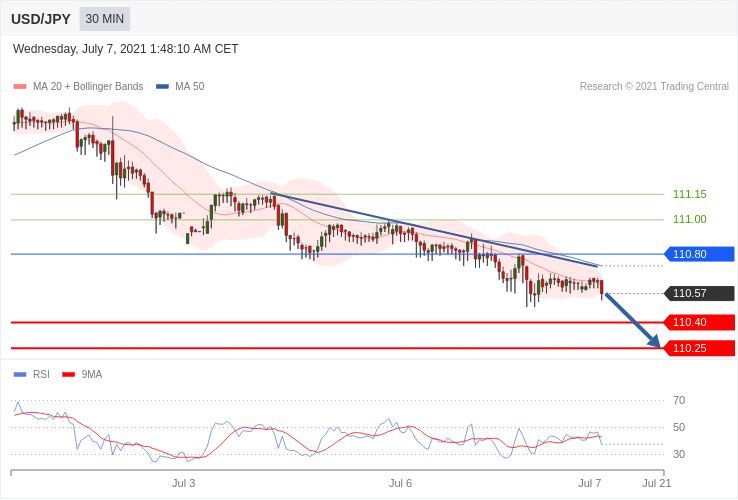
Task: Click the red 9MA legend swatch
Action: 69,375
